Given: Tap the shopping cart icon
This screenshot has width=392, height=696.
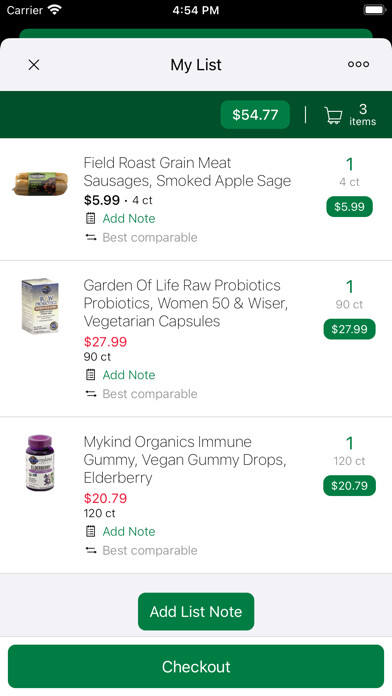Looking at the screenshot, I should [x=333, y=115].
